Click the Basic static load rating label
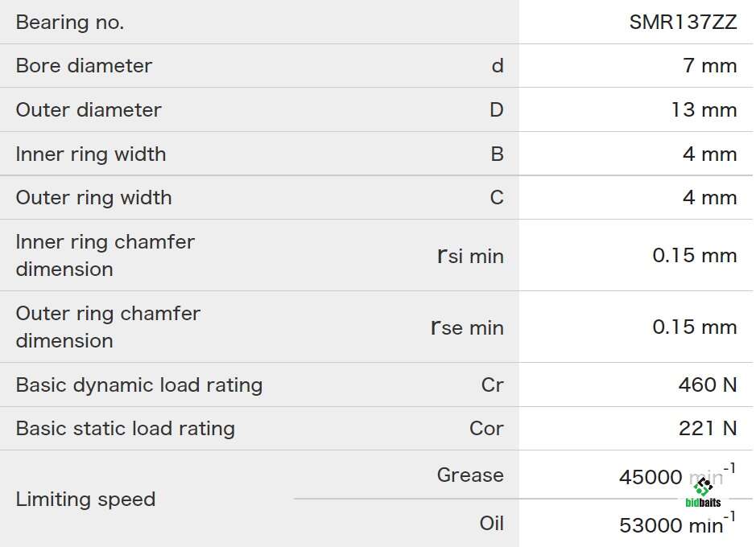 [x=126, y=429]
